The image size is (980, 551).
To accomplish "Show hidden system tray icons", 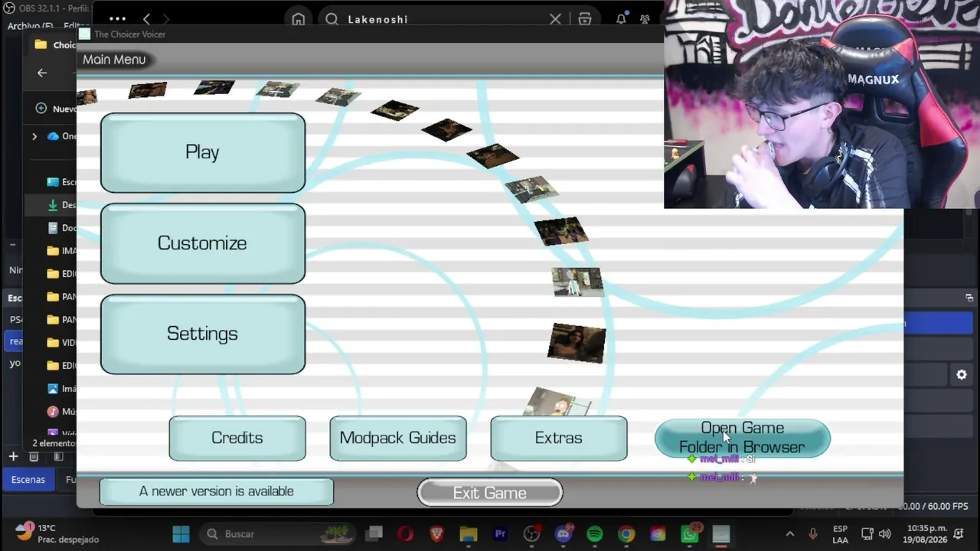I will [x=790, y=533].
